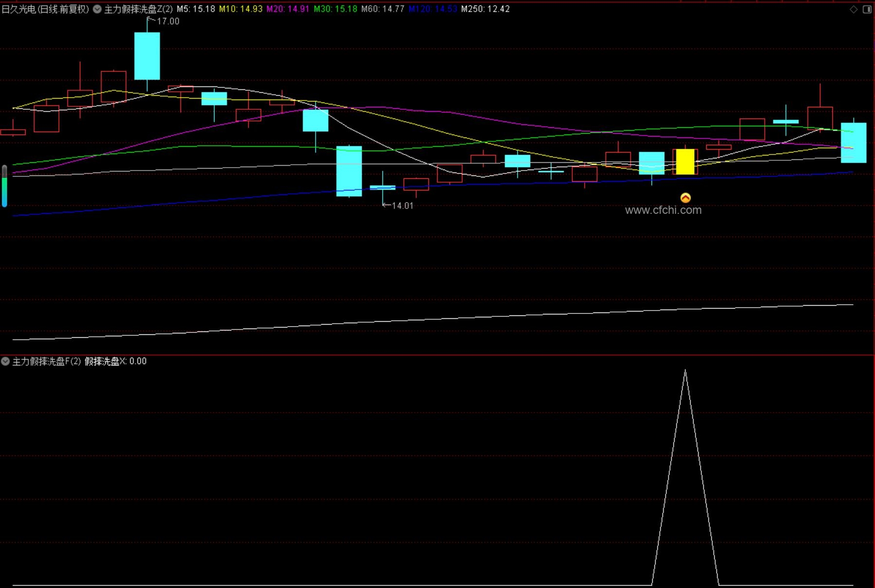
Task: Click the M5: 15.18 moving average label
Action: tap(196, 9)
